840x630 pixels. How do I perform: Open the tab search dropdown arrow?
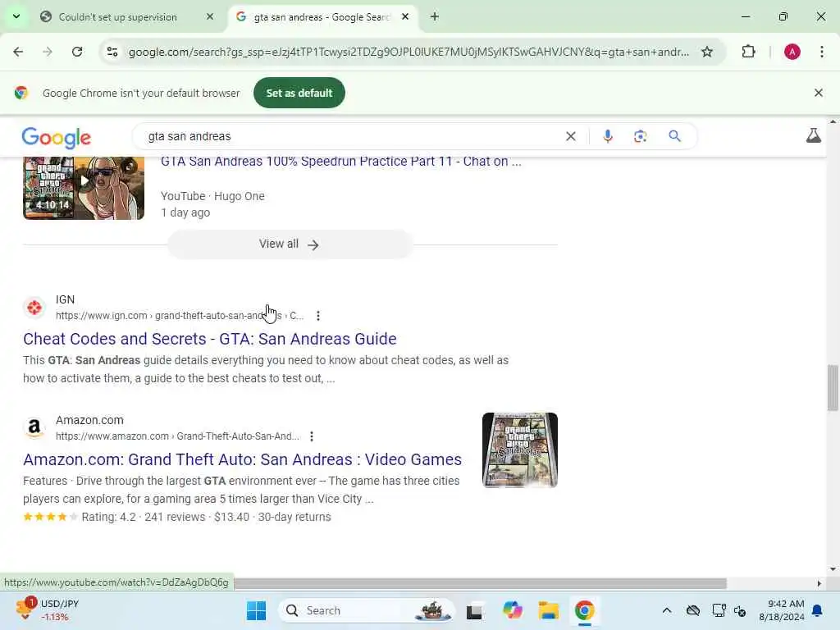[16, 16]
